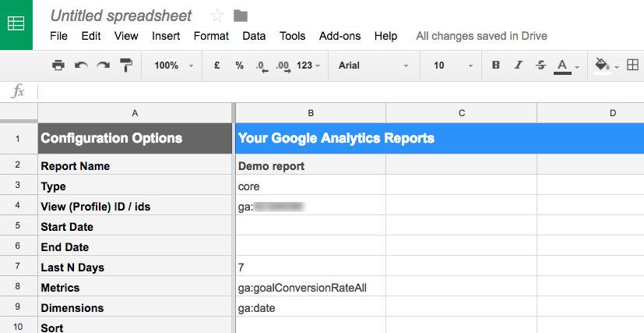The height and width of the screenshot is (333, 644).
Task: Select the 'Start Date' cell
Action: [135, 225]
